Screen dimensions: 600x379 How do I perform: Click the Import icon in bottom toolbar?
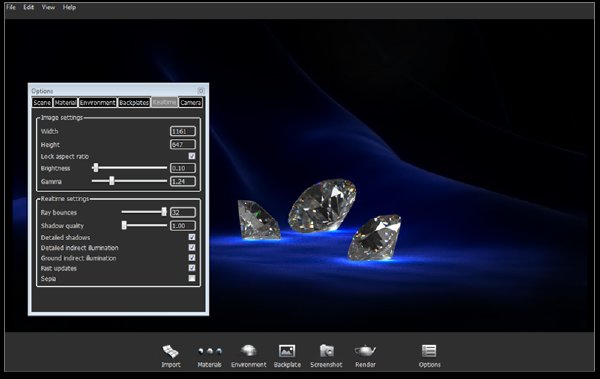coord(171,351)
